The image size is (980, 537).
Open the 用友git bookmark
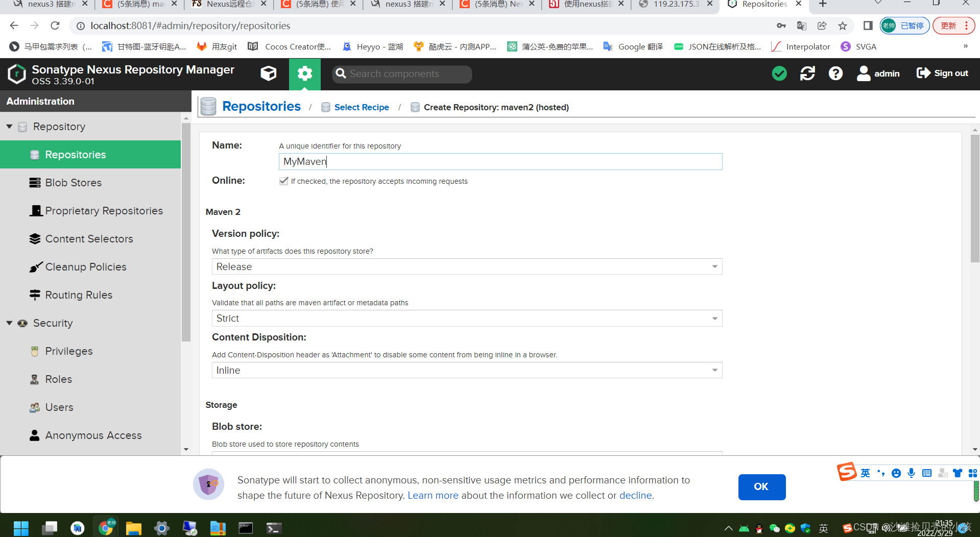click(x=217, y=46)
